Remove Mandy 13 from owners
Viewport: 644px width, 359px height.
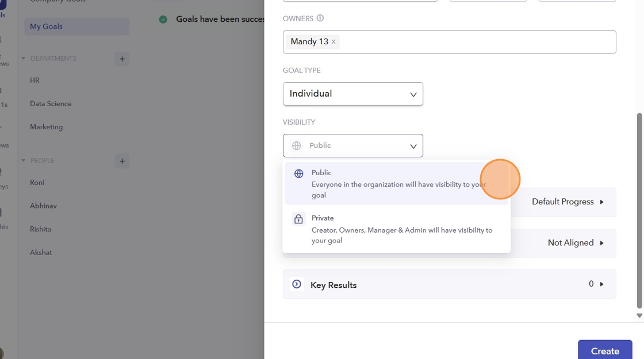tap(333, 42)
